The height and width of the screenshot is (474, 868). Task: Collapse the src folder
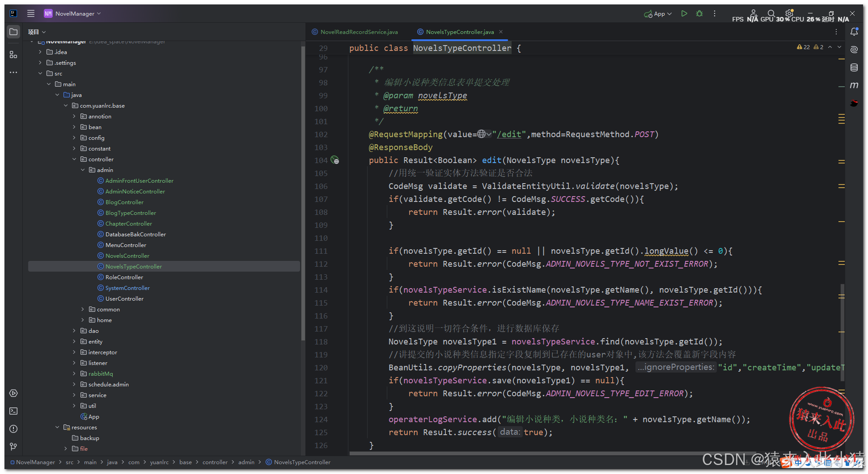pos(40,73)
